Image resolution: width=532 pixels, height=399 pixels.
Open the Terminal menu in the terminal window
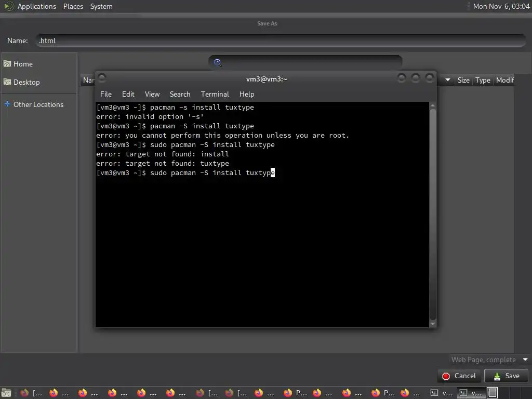215,95
